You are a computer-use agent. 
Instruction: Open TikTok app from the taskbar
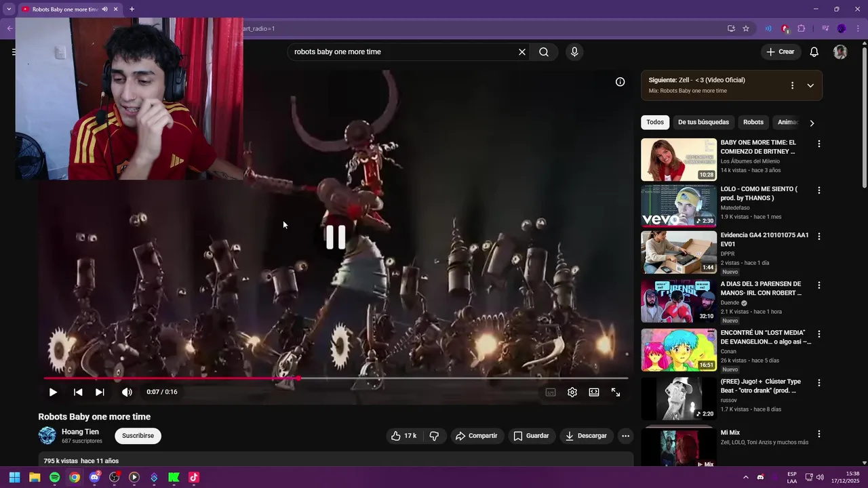pos(193,477)
